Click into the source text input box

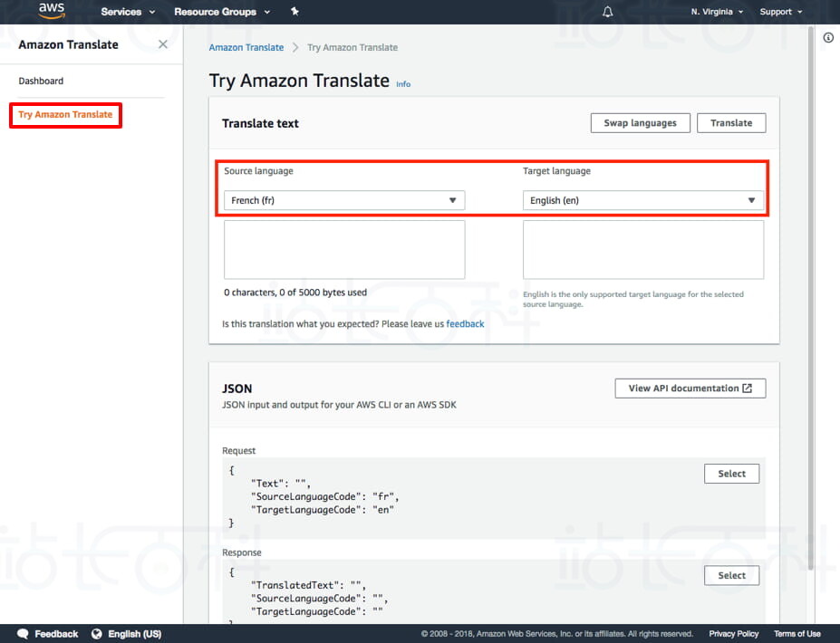pos(344,249)
